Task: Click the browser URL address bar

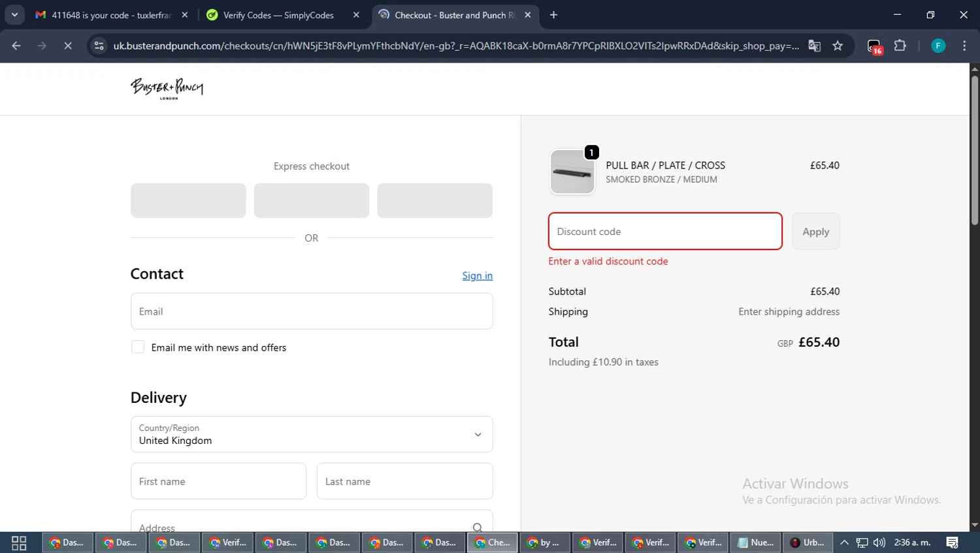Action: click(455, 46)
